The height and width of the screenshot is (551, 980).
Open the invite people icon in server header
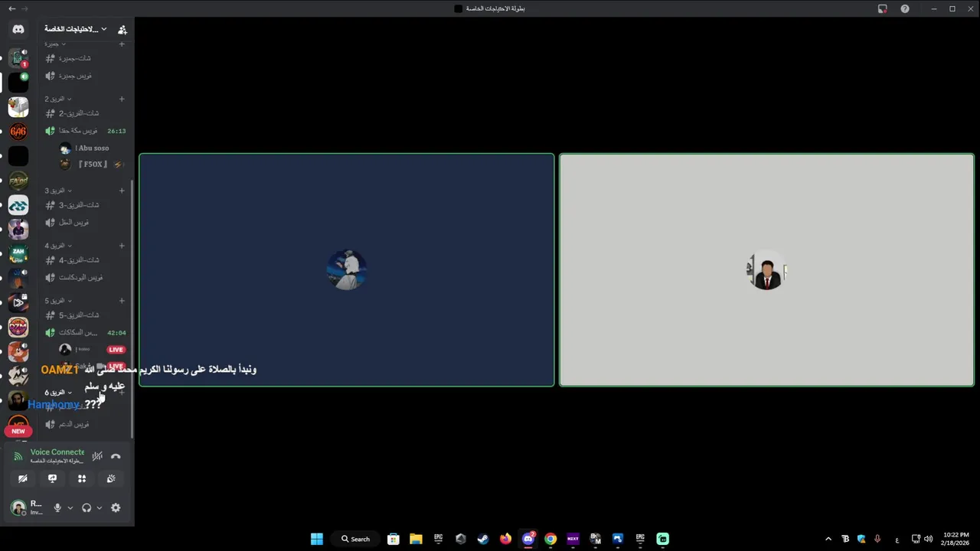pos(122,29)
